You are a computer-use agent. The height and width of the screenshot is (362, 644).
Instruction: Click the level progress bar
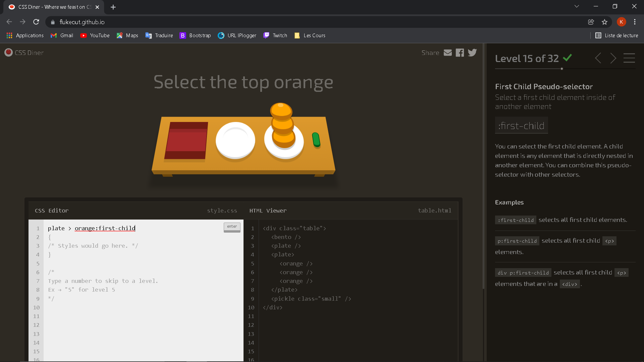[565, 69]
